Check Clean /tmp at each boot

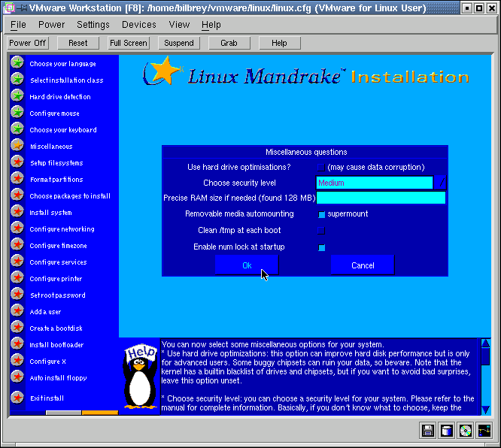[x=321, y=230]
